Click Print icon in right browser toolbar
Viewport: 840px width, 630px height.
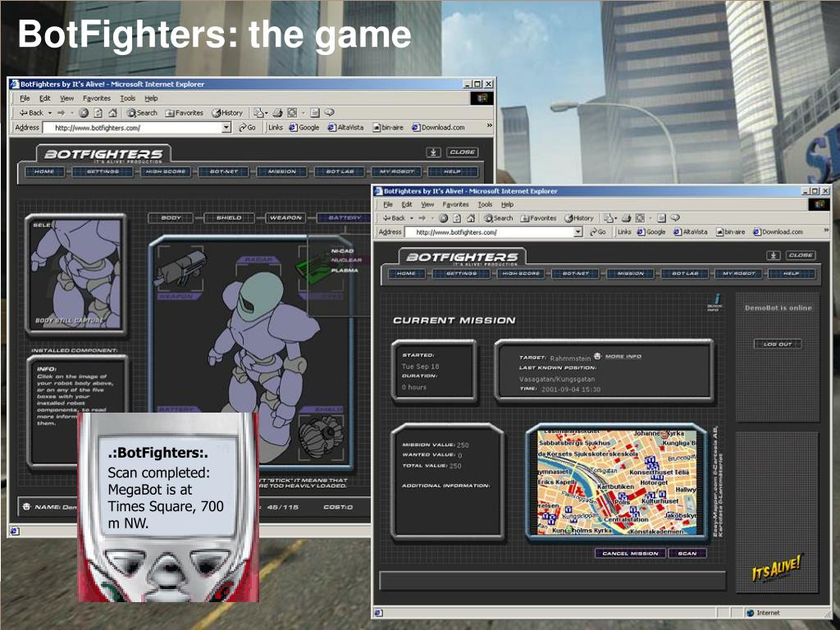click(626, 218)
